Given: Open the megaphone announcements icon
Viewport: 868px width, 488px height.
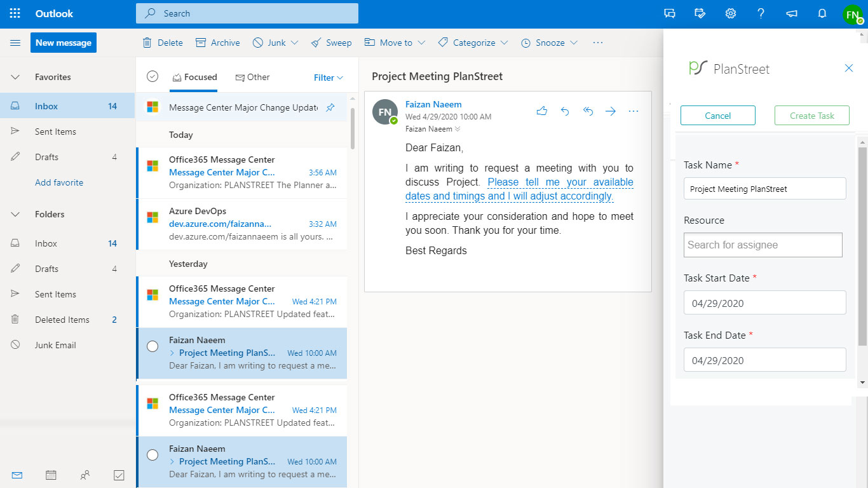Looking at the screenshot, I should click(792, 13).
